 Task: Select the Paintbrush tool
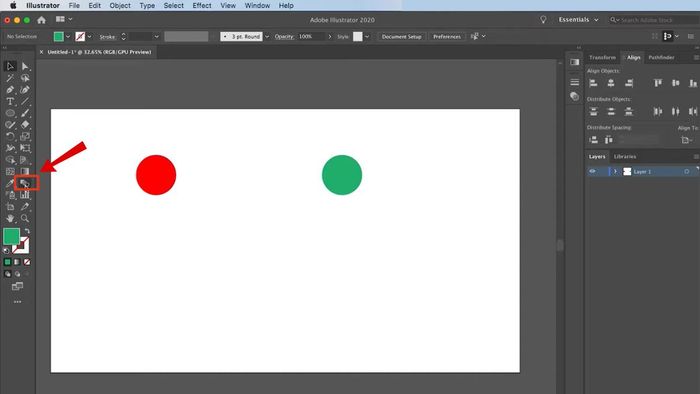coord(25,113)
